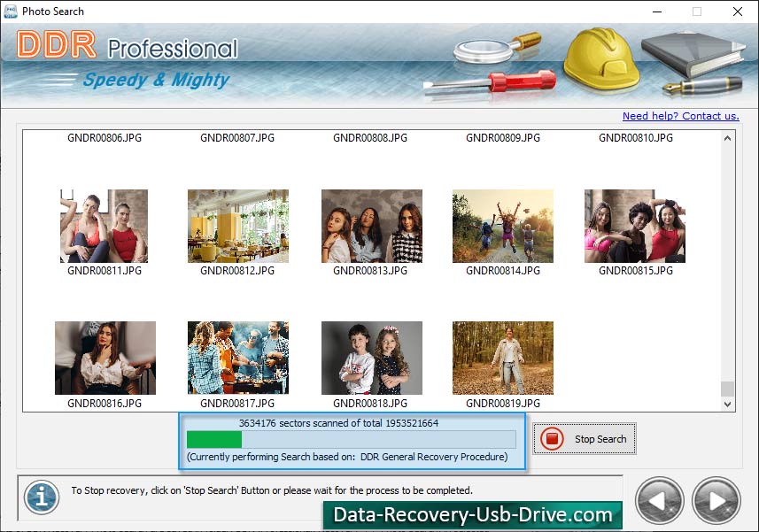This screenshot has width=759, height=532.
Task: Click the file name GNDR00807.JPG
Action: [x=237, y=138]
